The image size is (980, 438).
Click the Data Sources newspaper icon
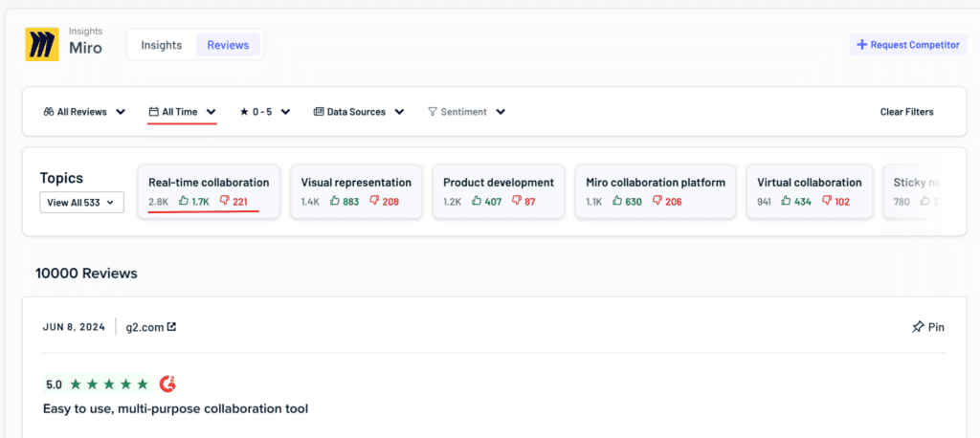click(318, 112)
